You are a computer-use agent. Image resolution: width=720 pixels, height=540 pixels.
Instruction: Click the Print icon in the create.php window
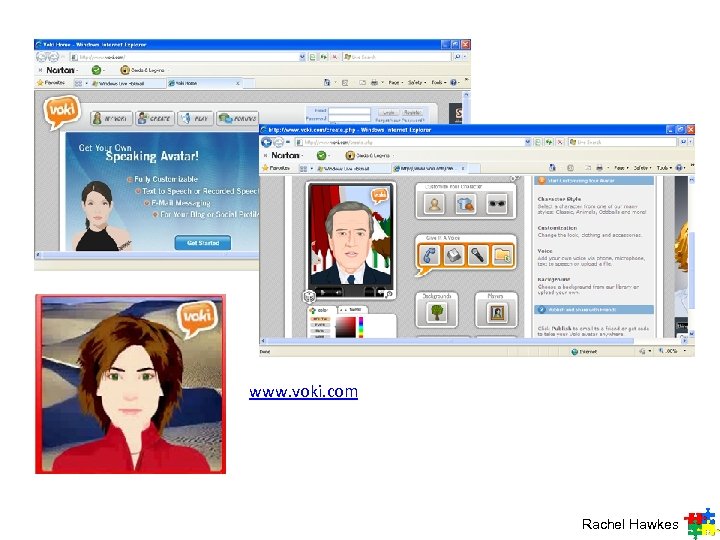coord(599,168)
